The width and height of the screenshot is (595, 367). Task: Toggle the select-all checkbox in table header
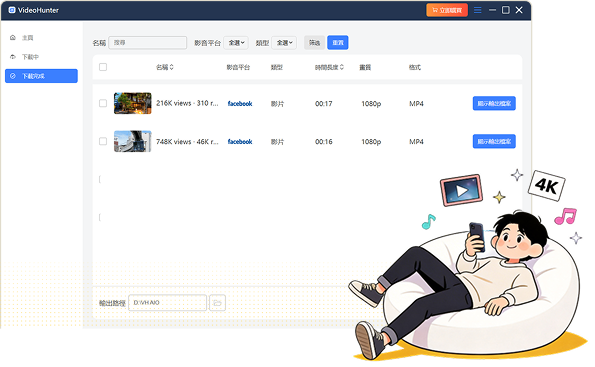pos(103,67)
